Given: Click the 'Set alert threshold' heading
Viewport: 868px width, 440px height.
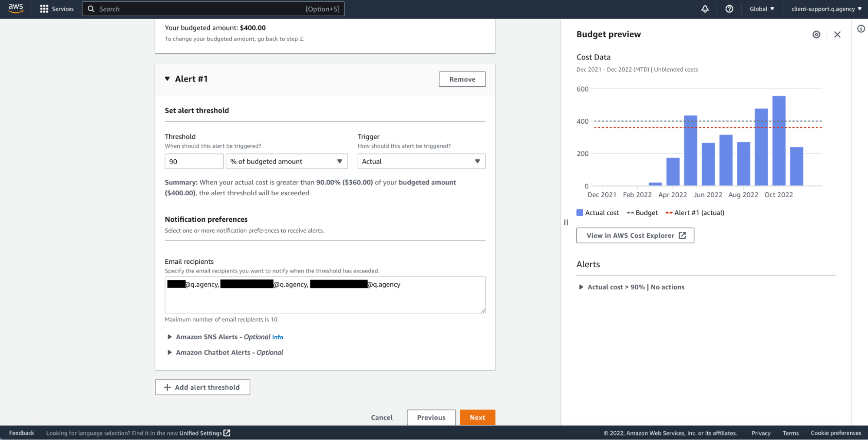Looking at the screenshot, I should pyautogui.click(x=197, y=111).
